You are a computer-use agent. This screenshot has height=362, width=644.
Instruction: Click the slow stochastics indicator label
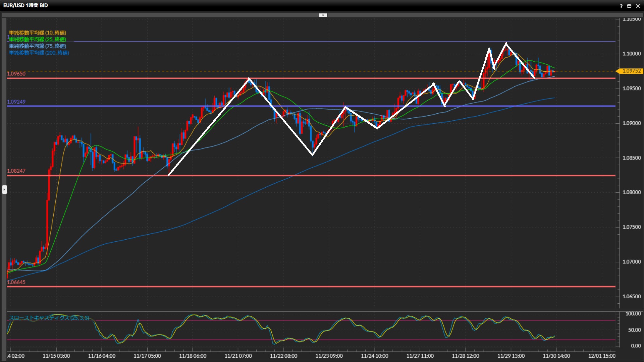49,318
